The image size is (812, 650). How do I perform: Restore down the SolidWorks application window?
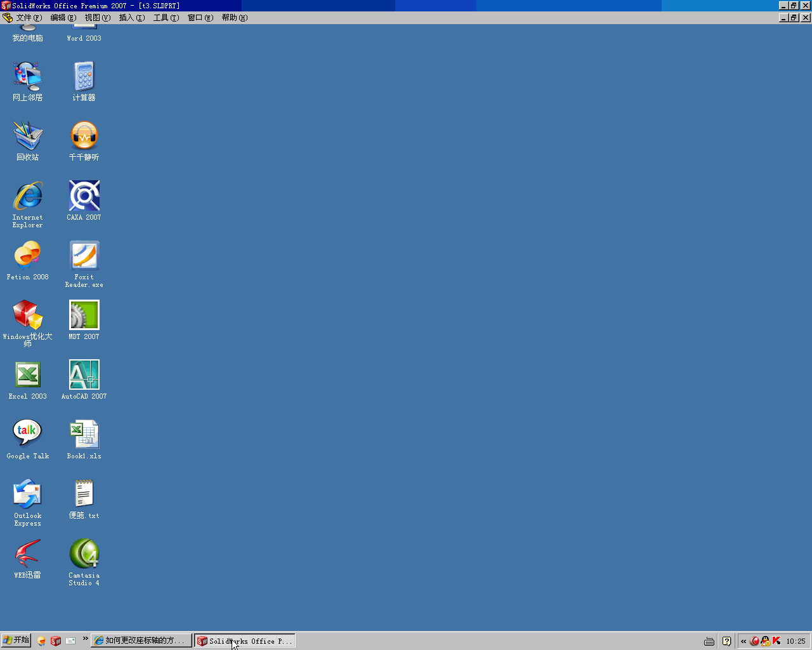point(794,6)
